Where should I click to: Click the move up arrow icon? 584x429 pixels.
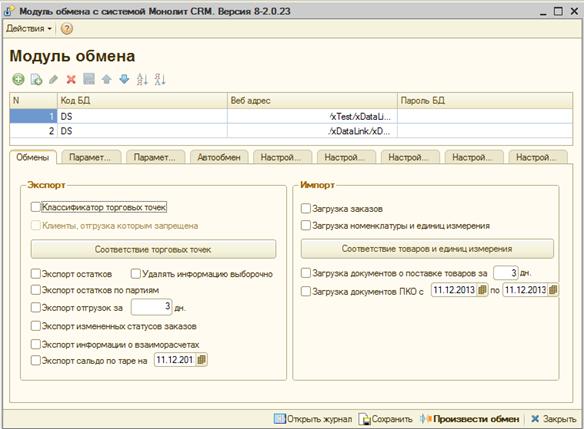pyautogui.click(x=107, y=79)
